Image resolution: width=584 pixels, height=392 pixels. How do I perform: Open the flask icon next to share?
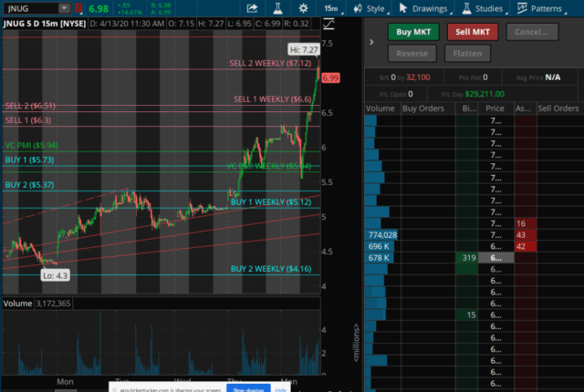point(277,8)
